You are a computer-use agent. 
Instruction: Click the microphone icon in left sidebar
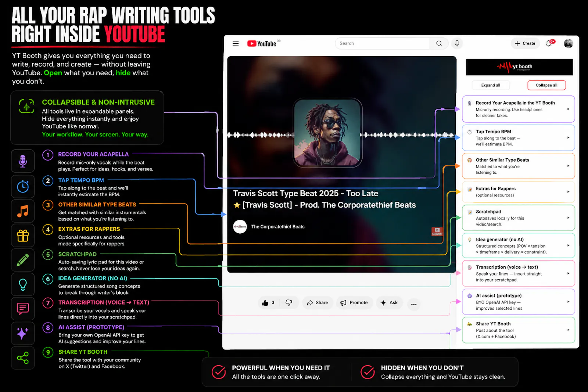click(x=23, y=161)
